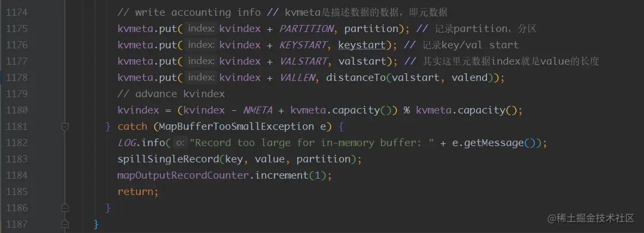Click the PARTITION constant on line 1175
The image size is (644, 233).
coord(307,29)
